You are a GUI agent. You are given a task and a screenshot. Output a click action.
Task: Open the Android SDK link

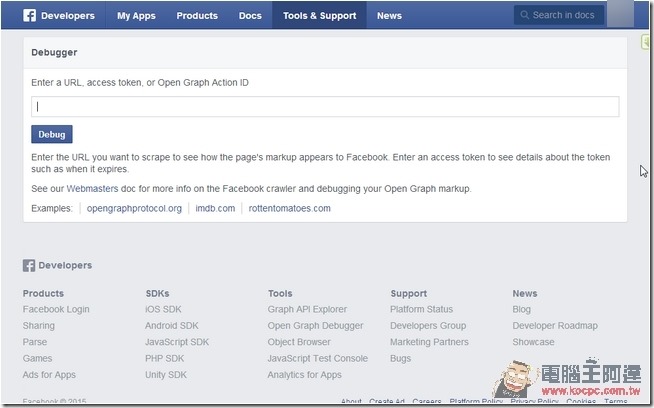(x=172, y=326)
